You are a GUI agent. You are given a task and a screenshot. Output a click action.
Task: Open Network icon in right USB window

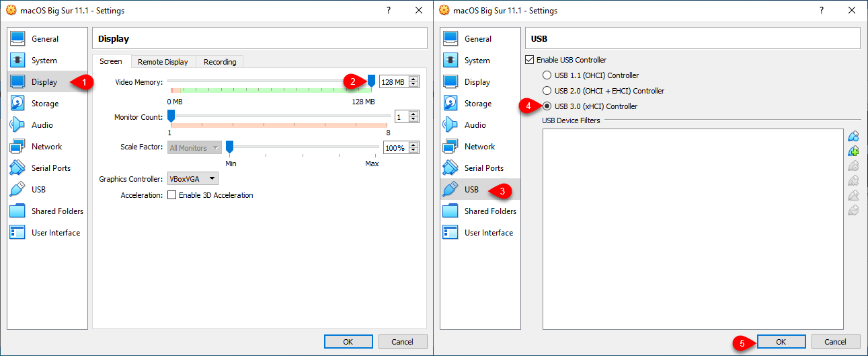(x=450, y=147)
